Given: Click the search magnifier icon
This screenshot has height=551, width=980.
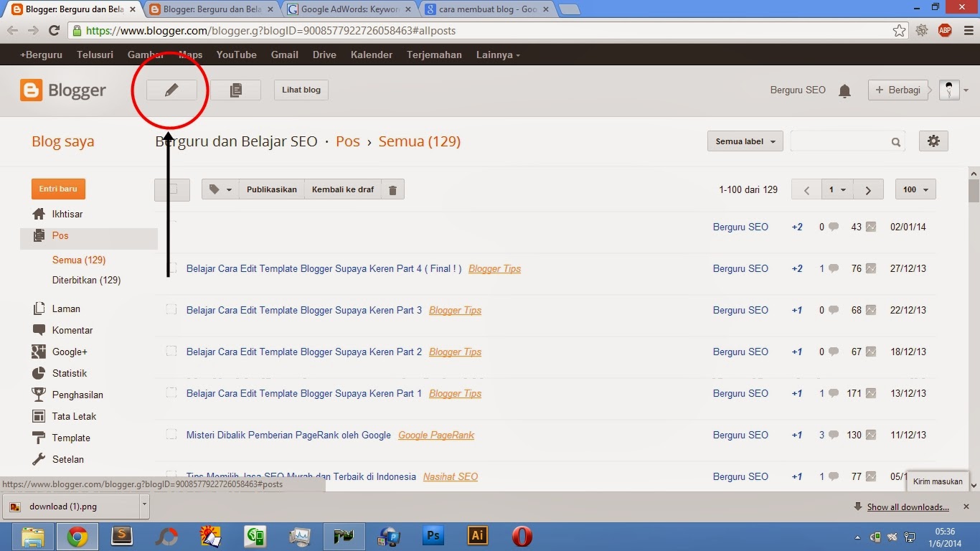Looking at the screenshot, I should pos(896,142).
